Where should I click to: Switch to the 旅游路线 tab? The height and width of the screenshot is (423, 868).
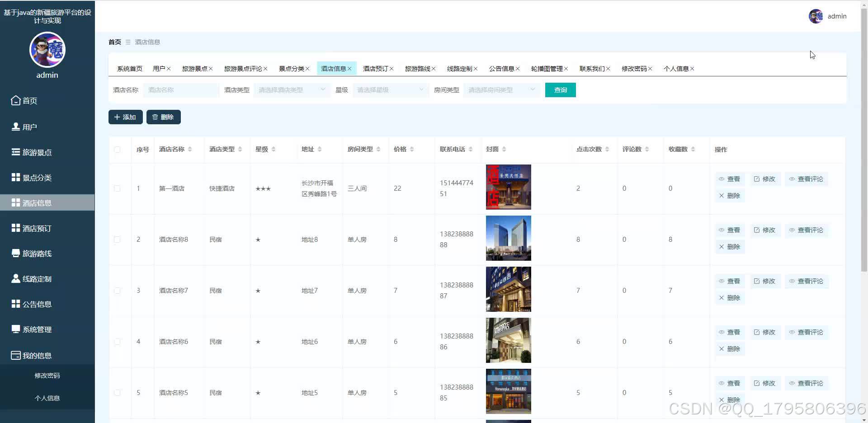[418, 69]
